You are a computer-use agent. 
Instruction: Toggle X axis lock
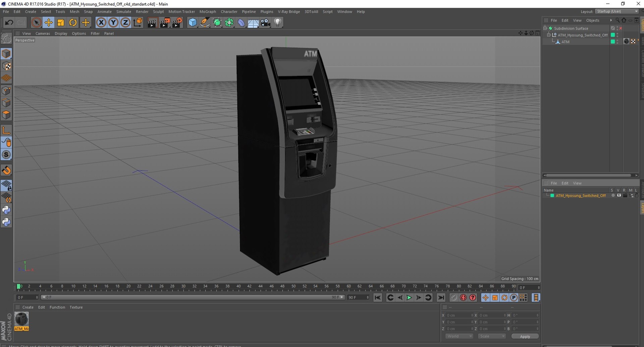click(x=101, y=22)
